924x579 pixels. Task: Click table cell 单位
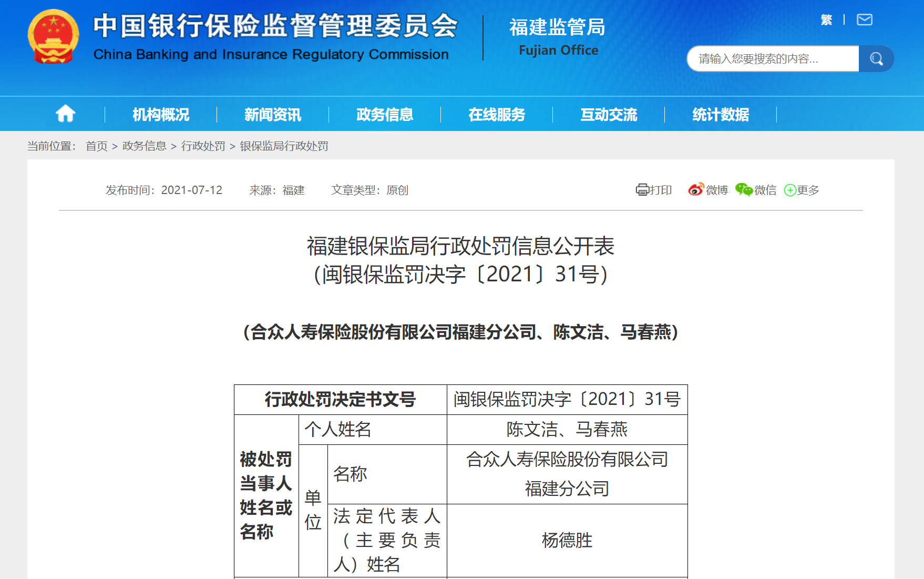tap(313, 511)
